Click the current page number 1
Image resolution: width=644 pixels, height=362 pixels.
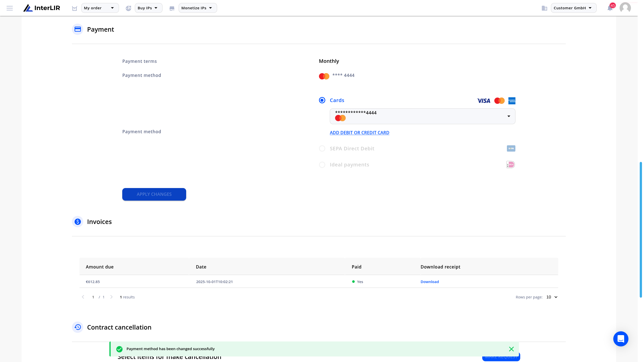pos(93,297)
